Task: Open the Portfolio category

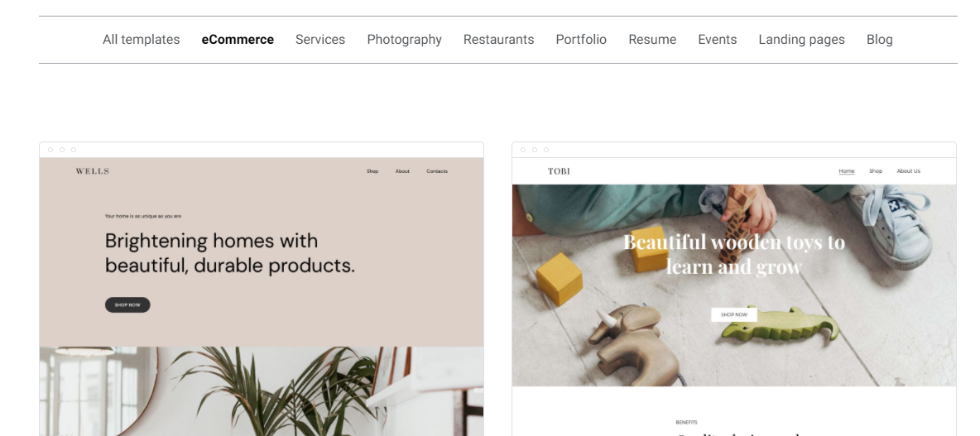Action: tap(581, 40)
